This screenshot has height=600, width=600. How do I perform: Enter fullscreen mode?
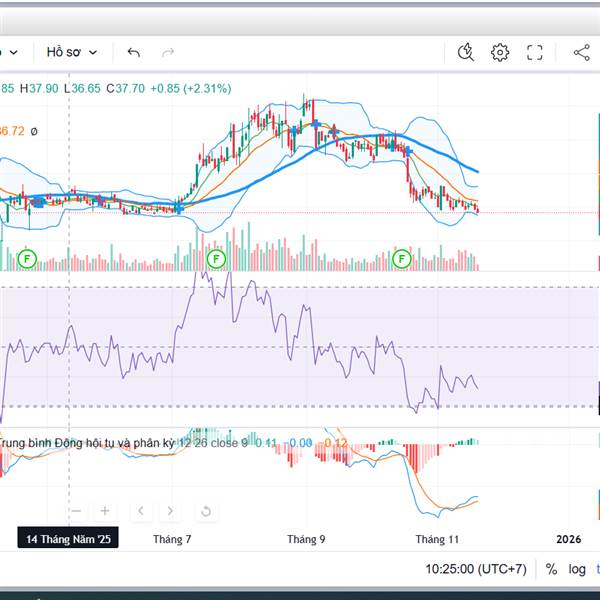535,52
